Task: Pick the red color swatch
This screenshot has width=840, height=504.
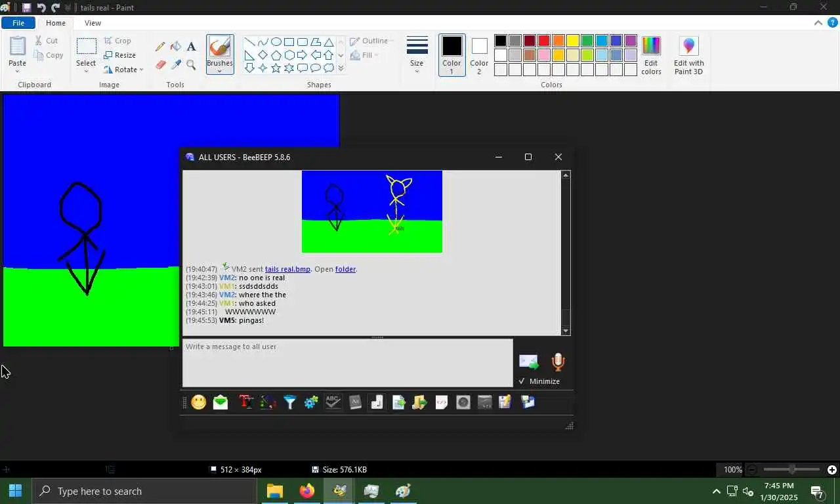Action: (x=544, y=41)
